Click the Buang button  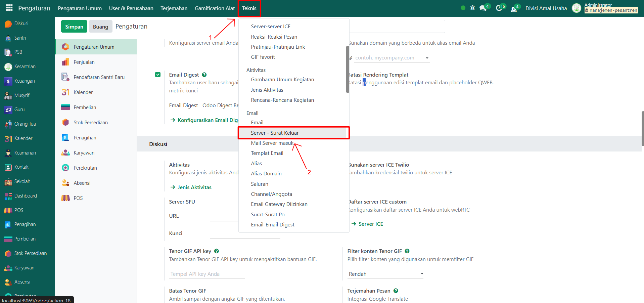[100, 27]
